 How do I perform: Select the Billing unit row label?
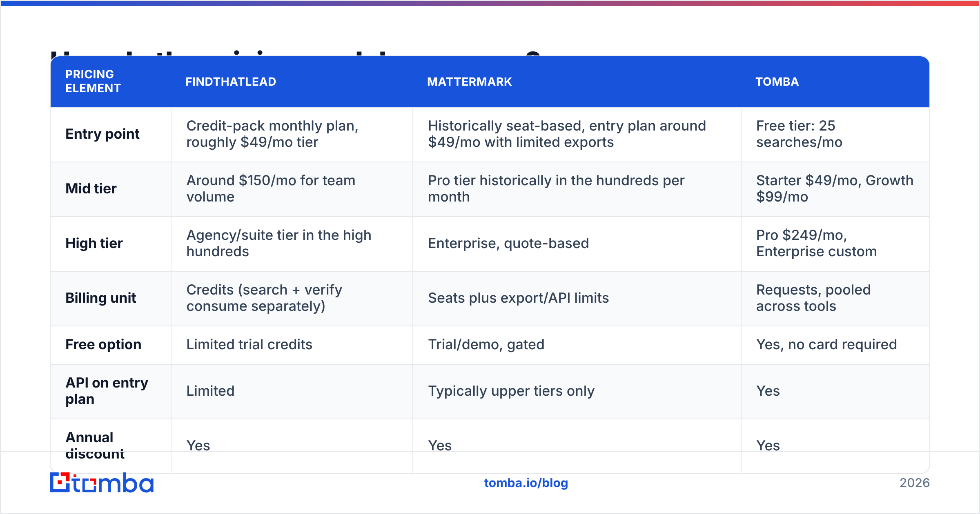click(x=100, y=298)
